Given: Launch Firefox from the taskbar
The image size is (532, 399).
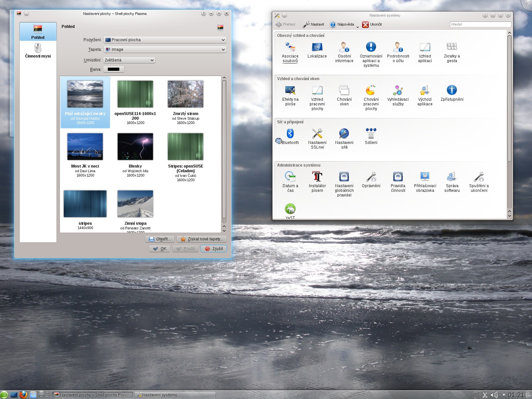Looking at the screenshot, I should (x=23, y=395).
